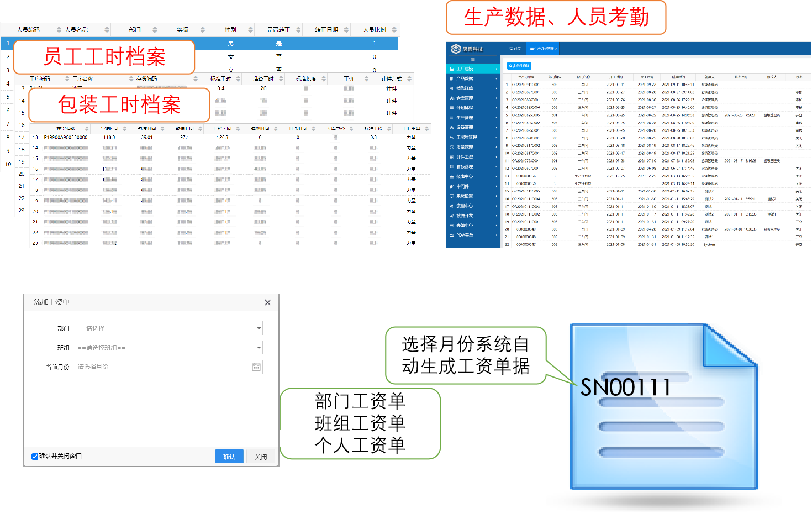812x513 pixels.
Task: Click the 设备管理 sidebar icon
Action: 451,128
